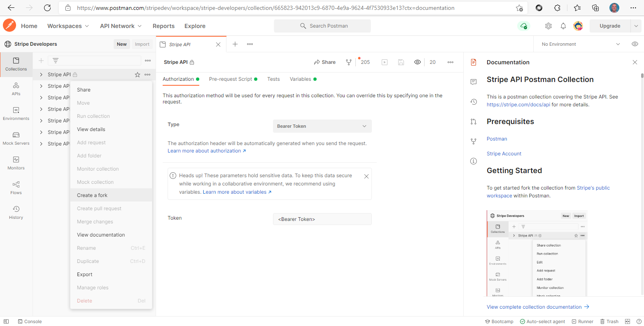Select Mock Servers in the sidebar
Image resolution: width=644 pixels, height=326 pixels.
16,138
